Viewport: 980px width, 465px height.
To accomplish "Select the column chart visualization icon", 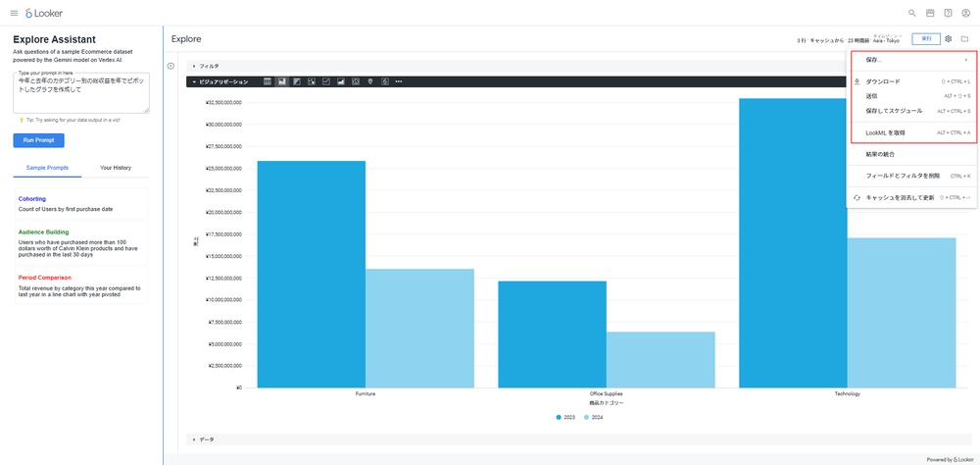I will 282,81.
